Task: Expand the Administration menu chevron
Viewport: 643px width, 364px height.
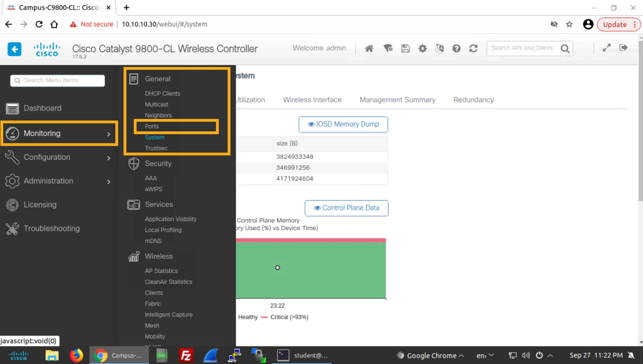Action: click(x=109, y=182)
